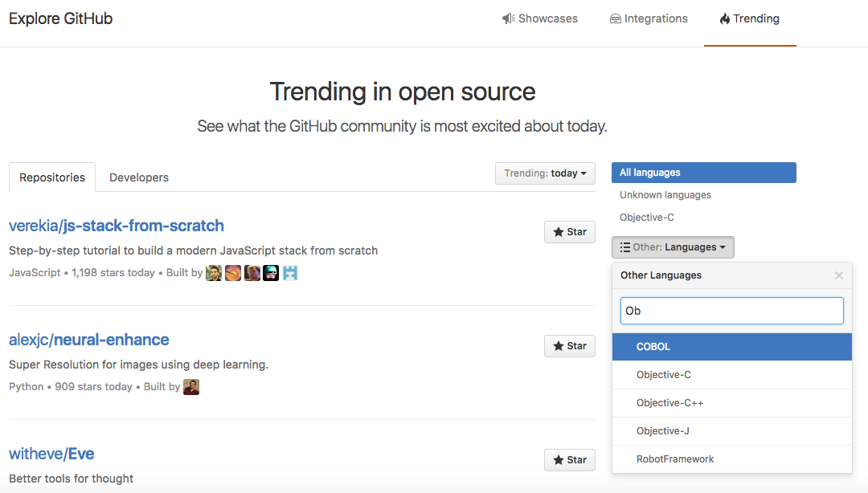This screenshot has width=868, height=493.
Task: Click neural-enhance contributor avatar
Action: pyautogui.click(x=191, y=387)
